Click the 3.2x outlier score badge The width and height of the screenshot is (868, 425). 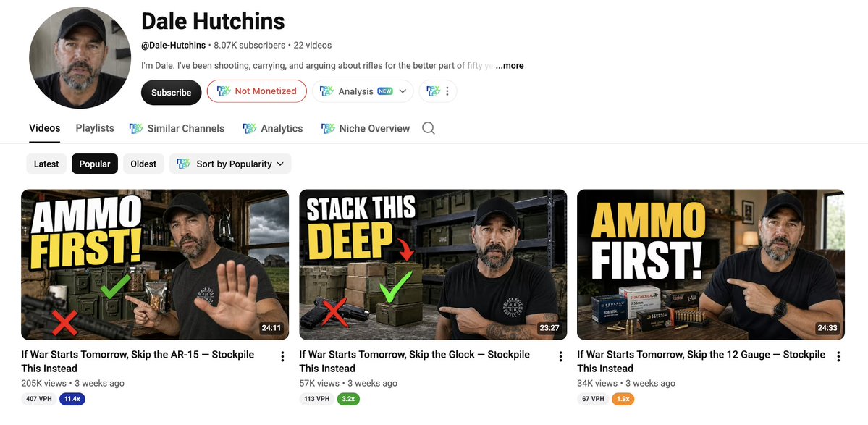tap(348, 398)
